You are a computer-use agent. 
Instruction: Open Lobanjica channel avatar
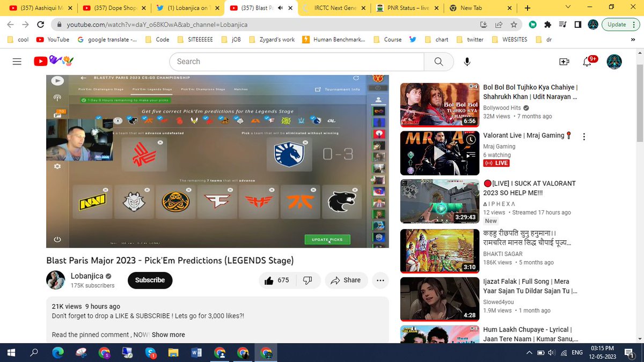(x=56, y=280)
